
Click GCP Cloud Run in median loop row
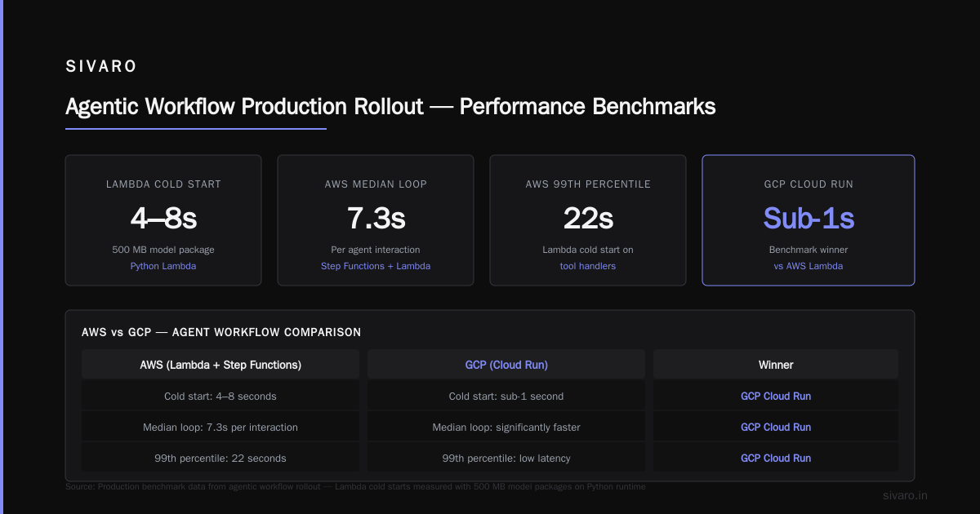(x=776, y=428)
